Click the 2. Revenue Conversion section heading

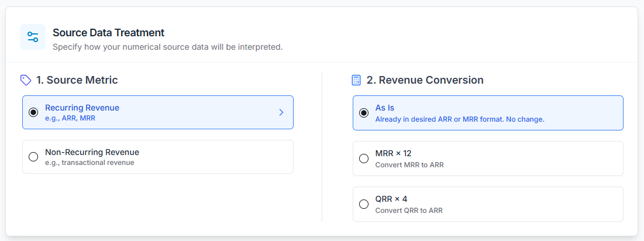(425, 80)
